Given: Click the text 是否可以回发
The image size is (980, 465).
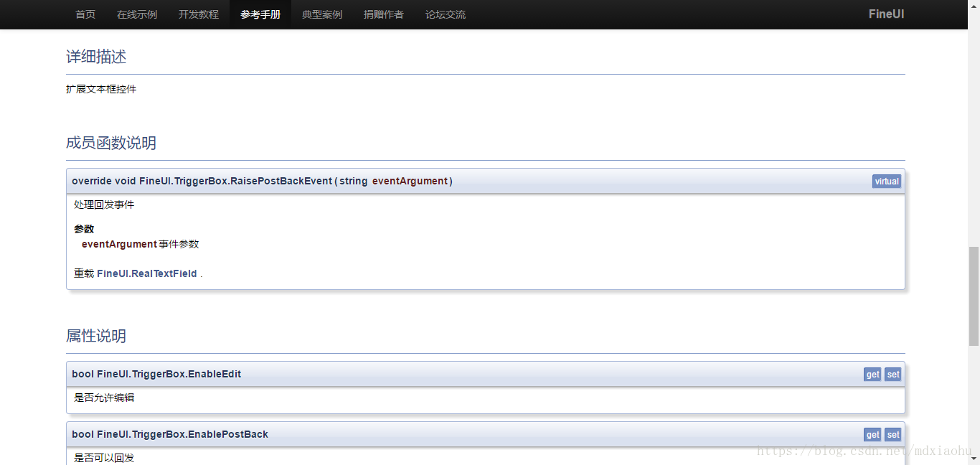Looking at the screenshot, I should click(104, 457).
